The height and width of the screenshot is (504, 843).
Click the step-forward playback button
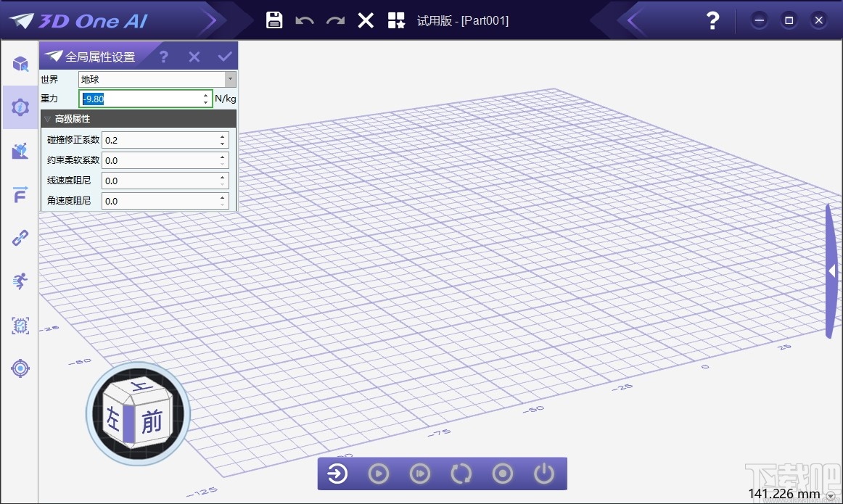coord(420,474)
